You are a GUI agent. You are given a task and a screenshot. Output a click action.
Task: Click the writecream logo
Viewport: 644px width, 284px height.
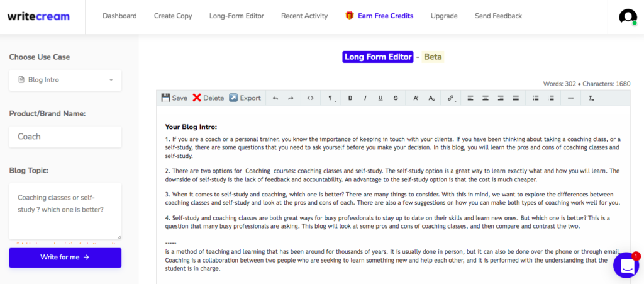38,17
